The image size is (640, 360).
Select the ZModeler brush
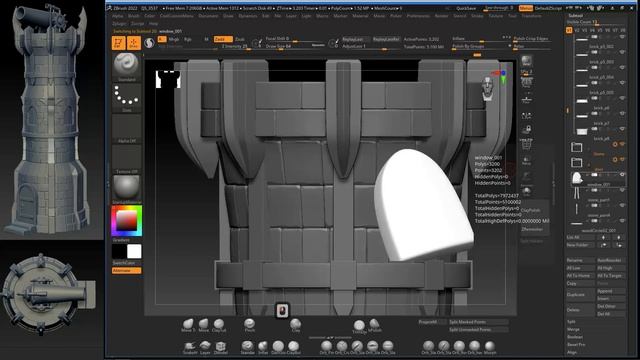click(220, 348)
